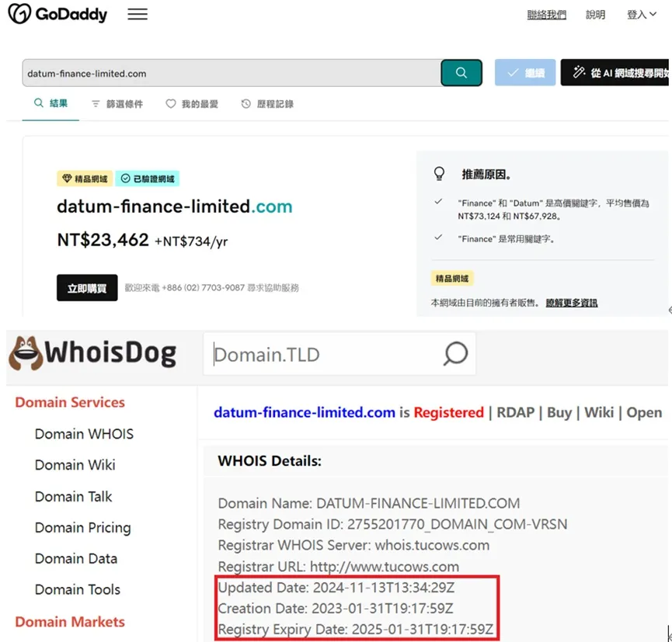Select the 結果 tab
Image resolution: width=672 pixels, height=642 pixels.
click(50, 103)
